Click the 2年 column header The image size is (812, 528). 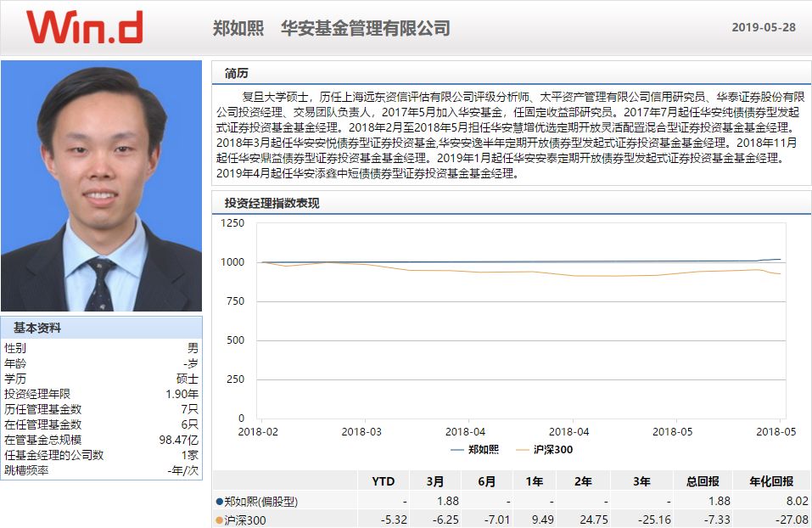[583, 481]
